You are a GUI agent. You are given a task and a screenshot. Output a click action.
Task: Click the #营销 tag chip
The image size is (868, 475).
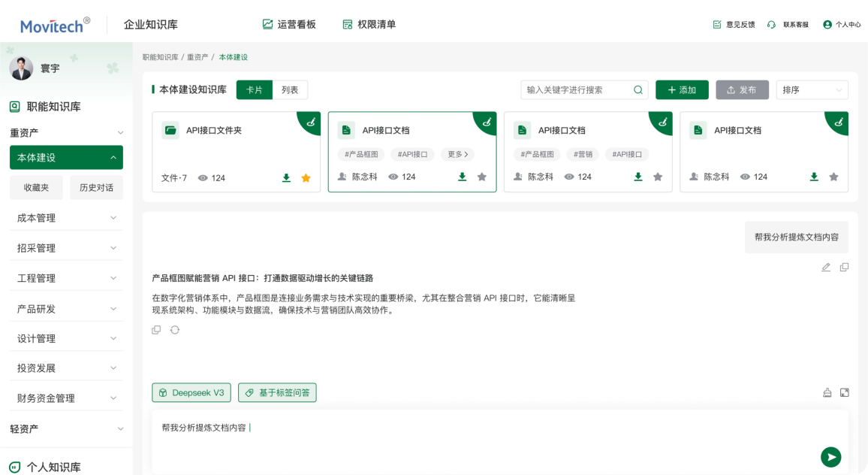(583, 154)
